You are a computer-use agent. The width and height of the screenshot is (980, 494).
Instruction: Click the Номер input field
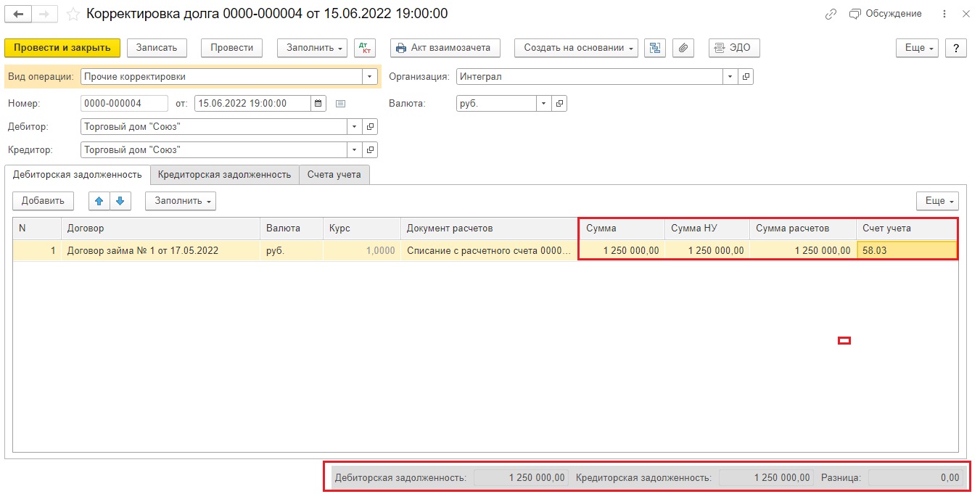(x=124, y=103)
